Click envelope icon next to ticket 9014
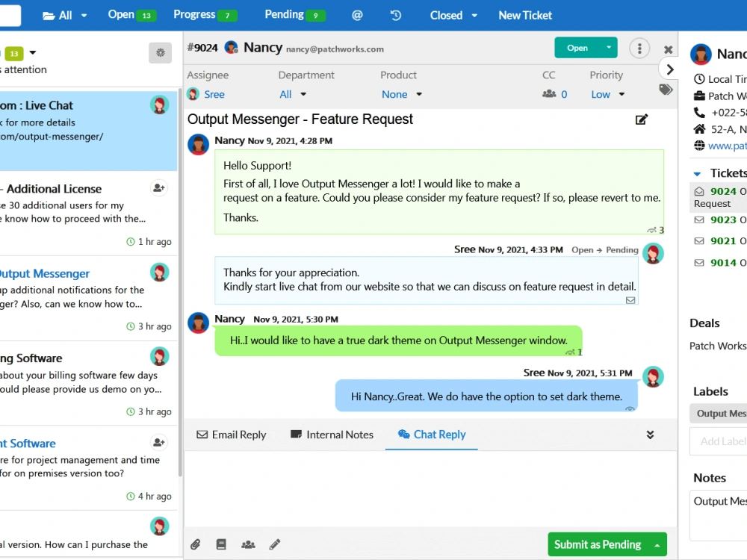Viewport: 747px width, 560px height. (699, 262)
